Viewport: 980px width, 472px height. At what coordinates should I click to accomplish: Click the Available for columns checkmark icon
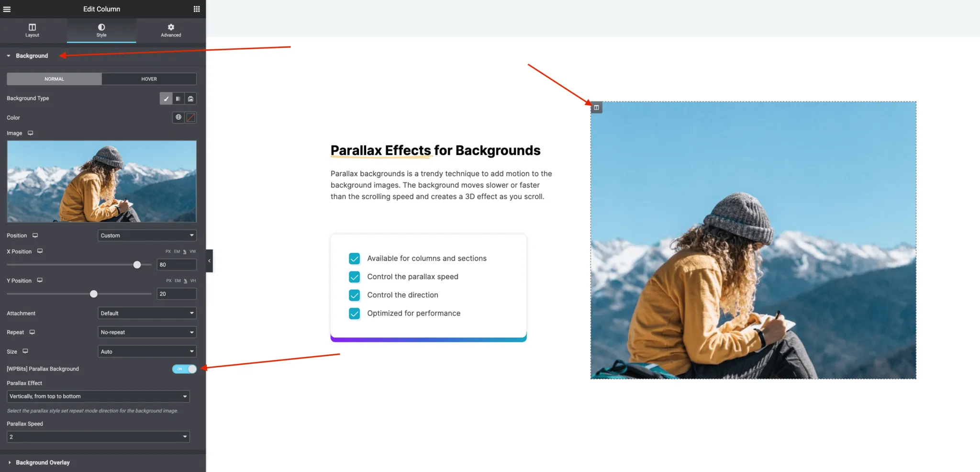(355, 258)
